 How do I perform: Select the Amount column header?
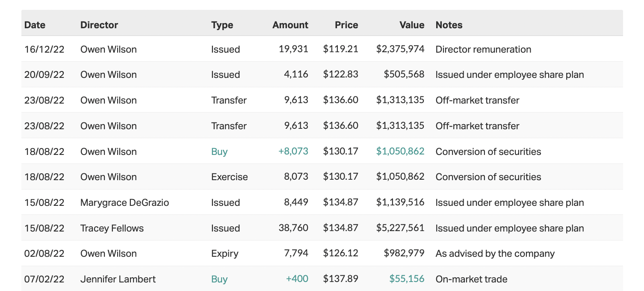tap(290, 25)
